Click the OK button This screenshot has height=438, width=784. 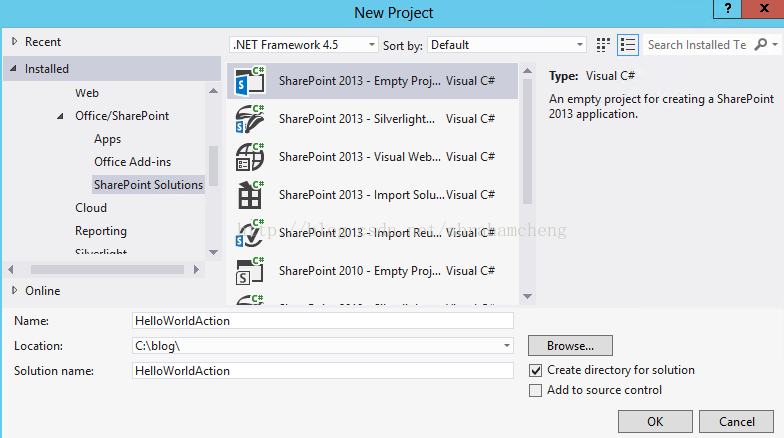click(655, 422)
